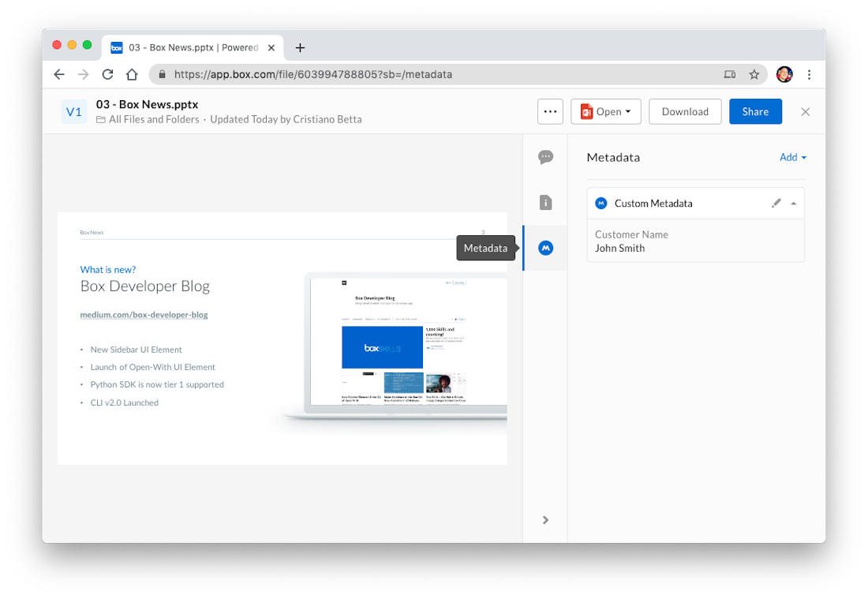Go to All Files and Folders
This screenshot has width=868, height=599.
coord(148,119)
